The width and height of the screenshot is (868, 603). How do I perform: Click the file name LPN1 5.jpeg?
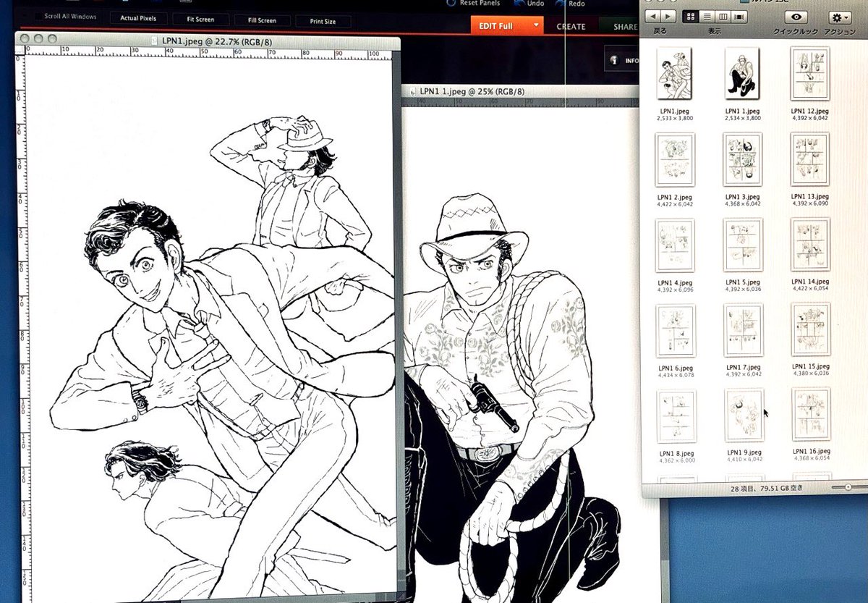(743, 282)
